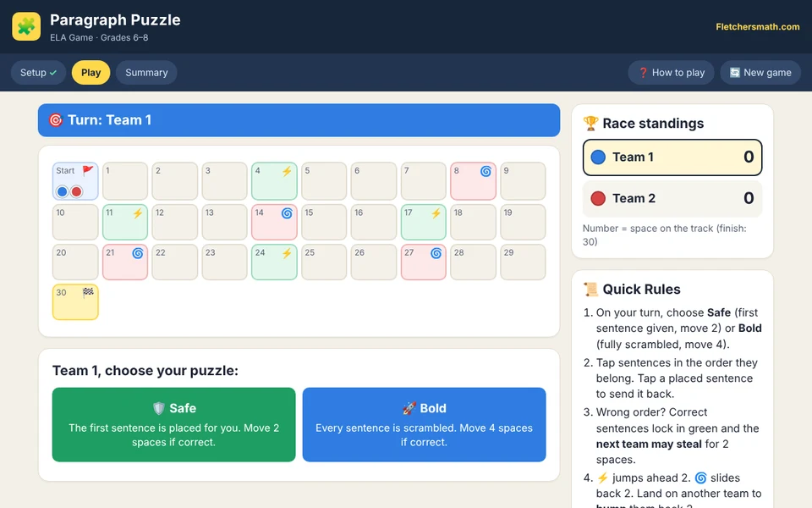Click the lightning bolt on space 24
812x508 pixels.
coord(287,253)
